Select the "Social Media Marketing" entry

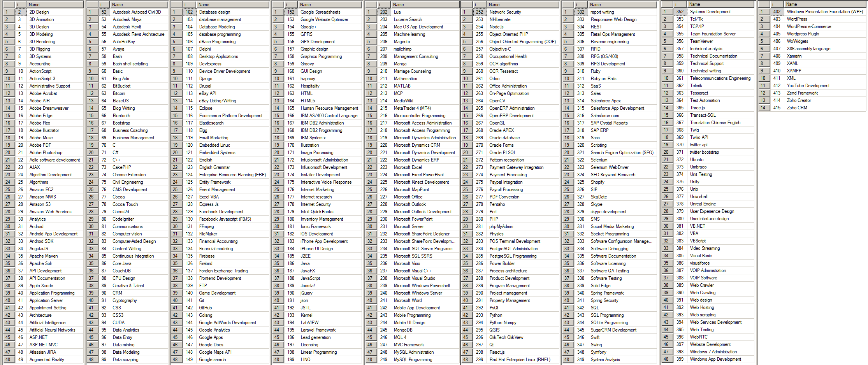tap(623, 226)
